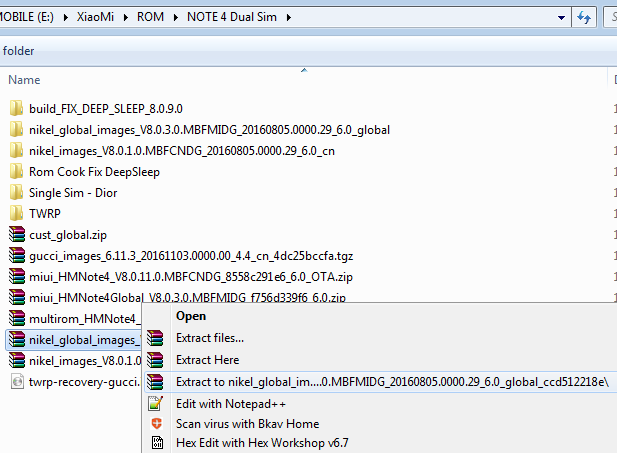Select miui_HMNote4Global_V8.0.3.0.MBFMIDG zip name
This screenshot has width=617, height=453.
[x=187, y=297]
